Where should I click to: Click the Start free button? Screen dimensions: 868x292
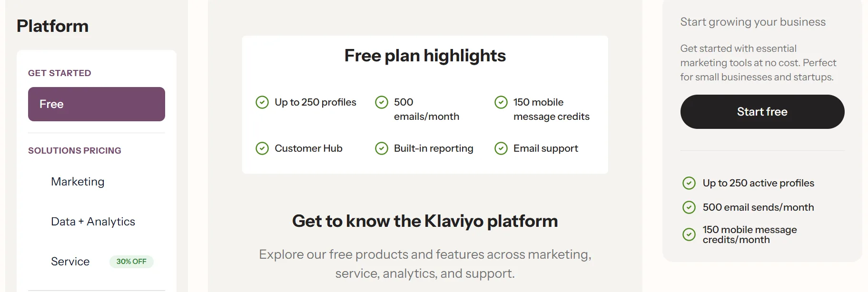click(x=762, y=111)
